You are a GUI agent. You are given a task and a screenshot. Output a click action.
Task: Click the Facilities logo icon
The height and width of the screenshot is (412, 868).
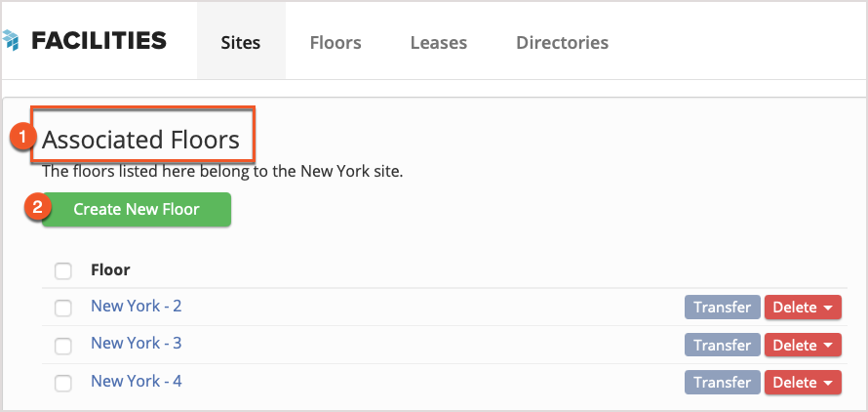(11, 40)
